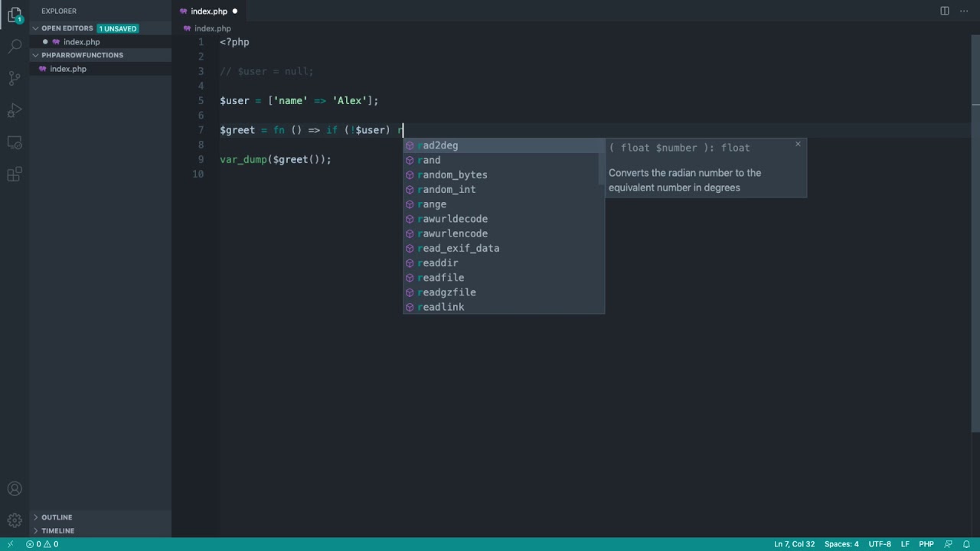Viewport: 980px width, 551px height.
Task: Expand the Timeline section
Action: coord(35,530)
